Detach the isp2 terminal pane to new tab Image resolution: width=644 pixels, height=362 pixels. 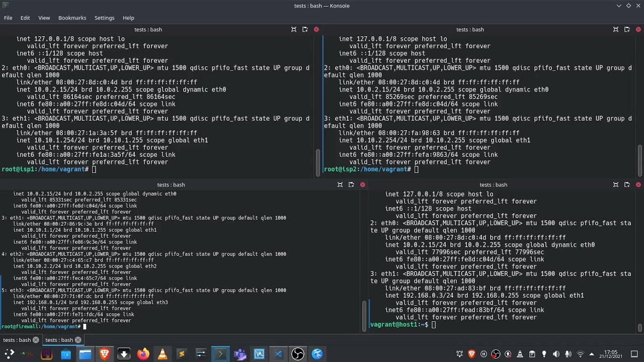coord(627,30)
